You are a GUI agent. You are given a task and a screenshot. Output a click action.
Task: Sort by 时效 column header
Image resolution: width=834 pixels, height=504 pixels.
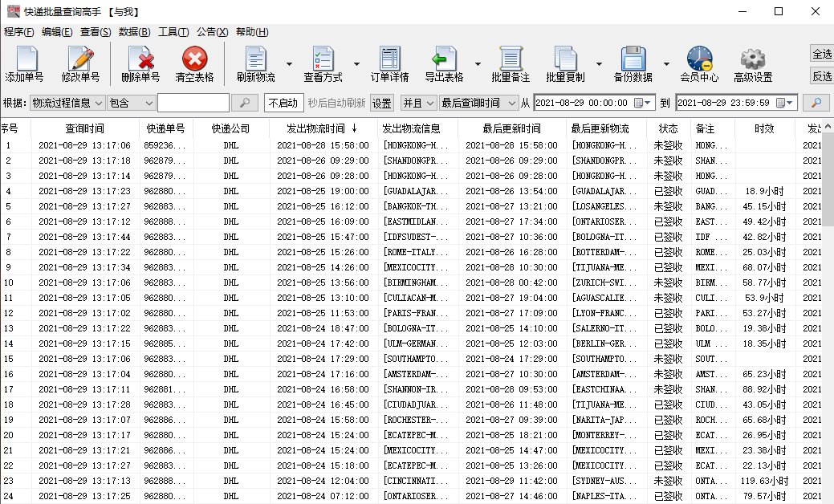(x=764, y=128)
